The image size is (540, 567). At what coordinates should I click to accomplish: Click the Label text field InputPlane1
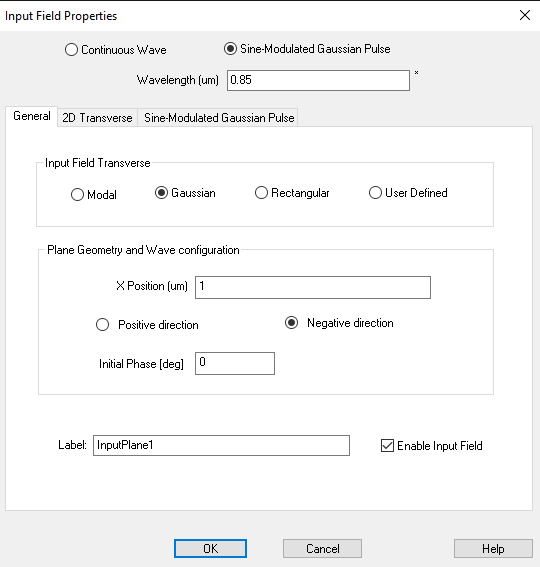221,446
